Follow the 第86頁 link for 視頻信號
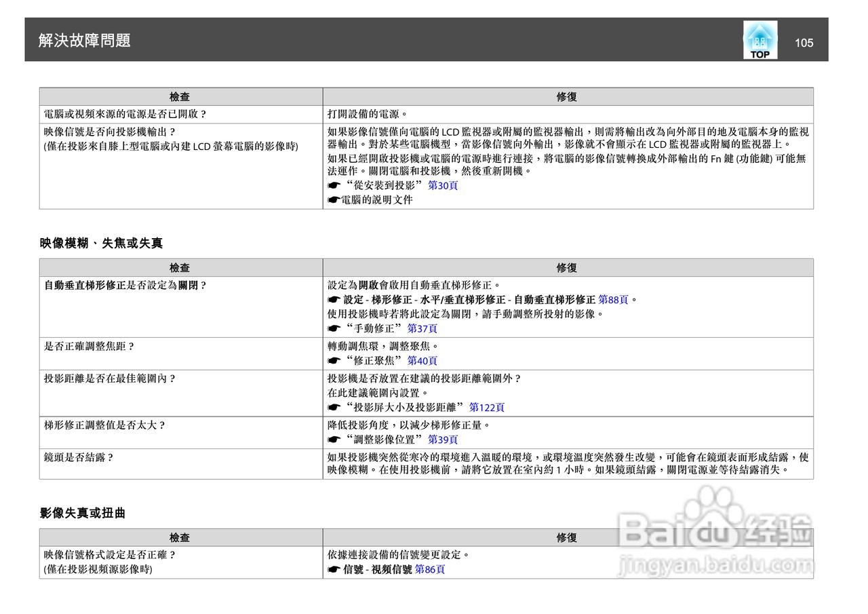Screen dimensions: 868x614 [430, 569]
